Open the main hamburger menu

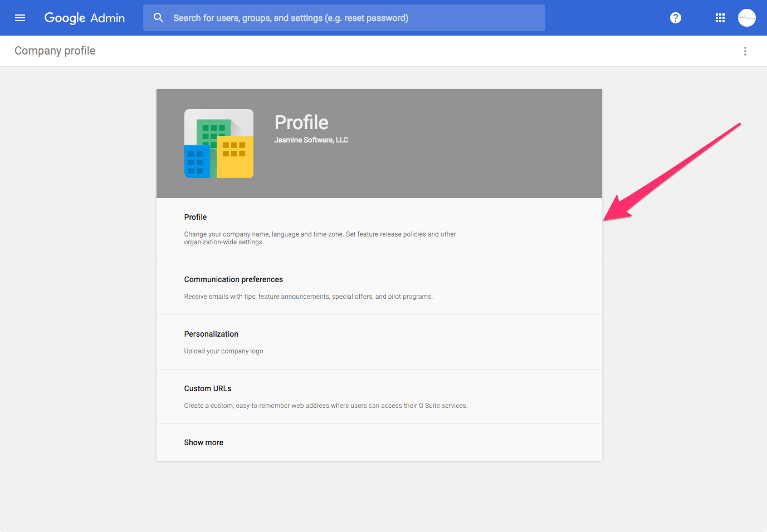[20, 18]
